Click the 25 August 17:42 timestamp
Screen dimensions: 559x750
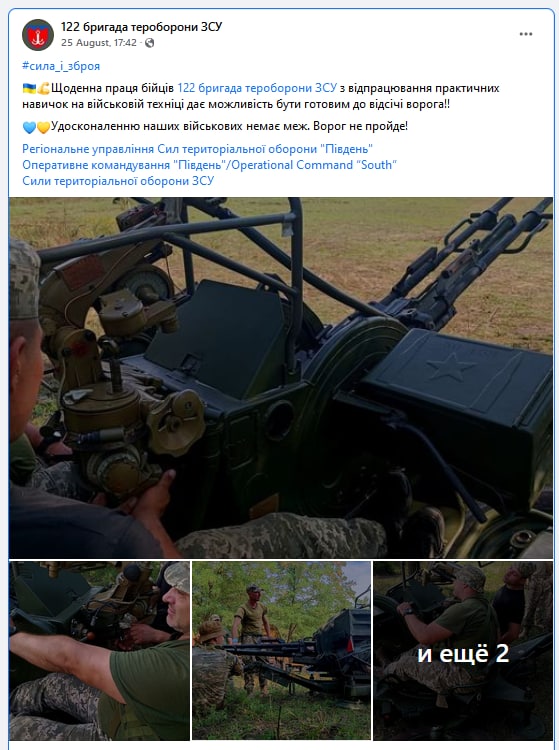(x=99, y=43)
